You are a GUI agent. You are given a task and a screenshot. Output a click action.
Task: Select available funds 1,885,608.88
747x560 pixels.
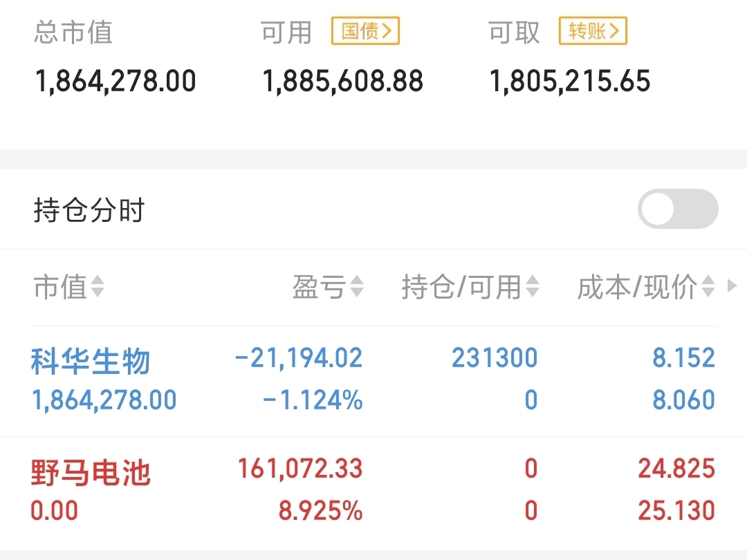click(x=343, y=80)
